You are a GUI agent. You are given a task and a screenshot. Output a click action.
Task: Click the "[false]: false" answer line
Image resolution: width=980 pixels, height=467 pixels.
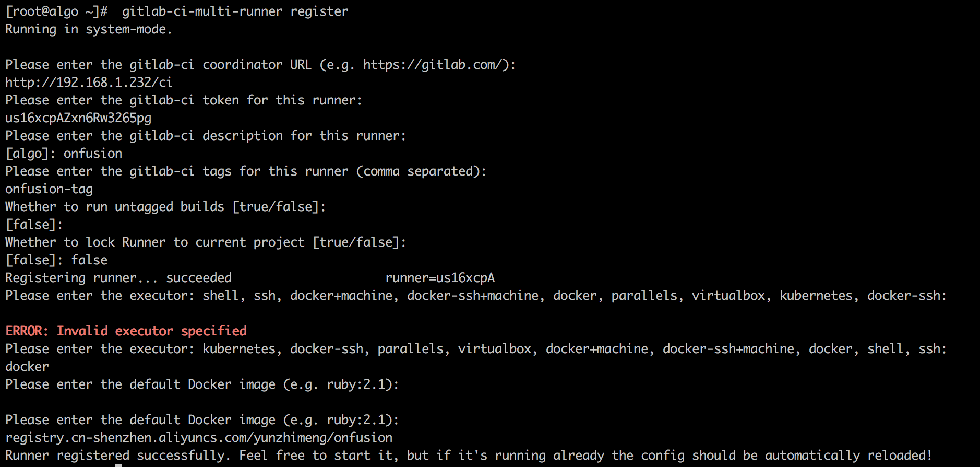pos(56,260)
